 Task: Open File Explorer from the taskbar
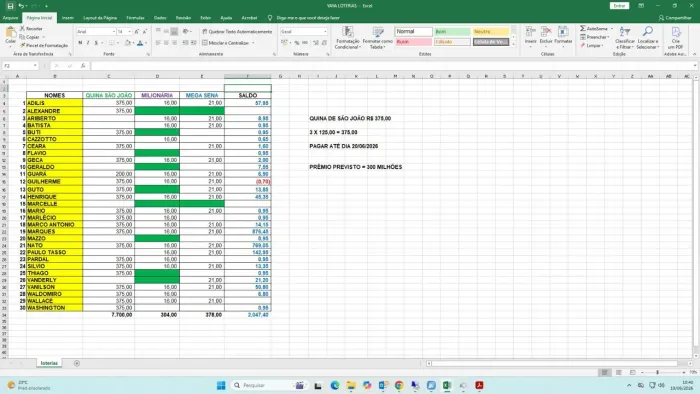coord(351,385)
